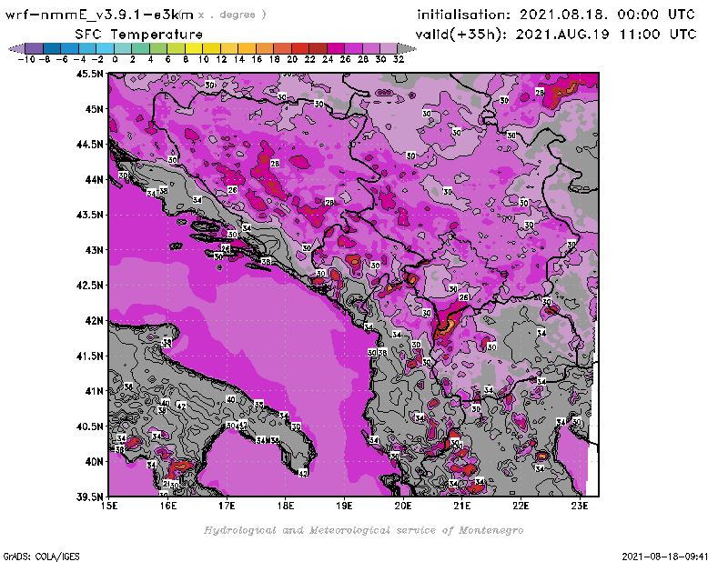Click the 43N latitude label
This screenshot has height=562, width=728.
coord(94,250)
